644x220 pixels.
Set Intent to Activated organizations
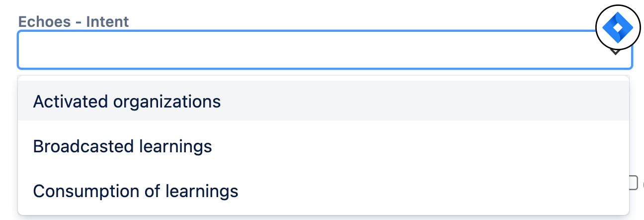[323, 101]
